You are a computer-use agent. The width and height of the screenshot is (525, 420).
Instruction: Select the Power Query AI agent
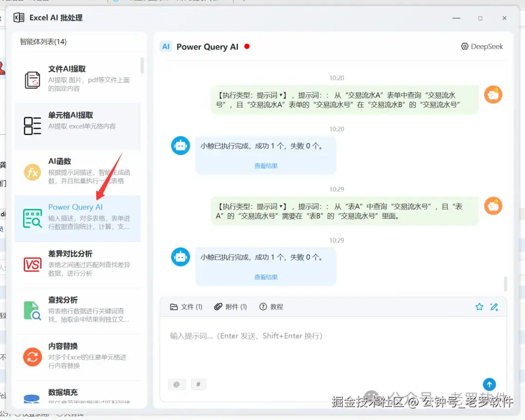coord(78,218)
